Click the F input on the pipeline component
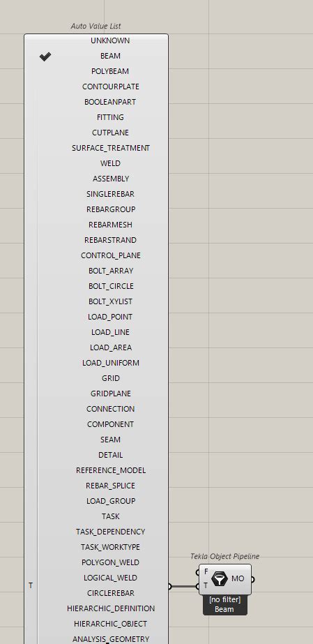Image resolution: width=313 pixels, height=644 pixels. [x=206, y=571]
